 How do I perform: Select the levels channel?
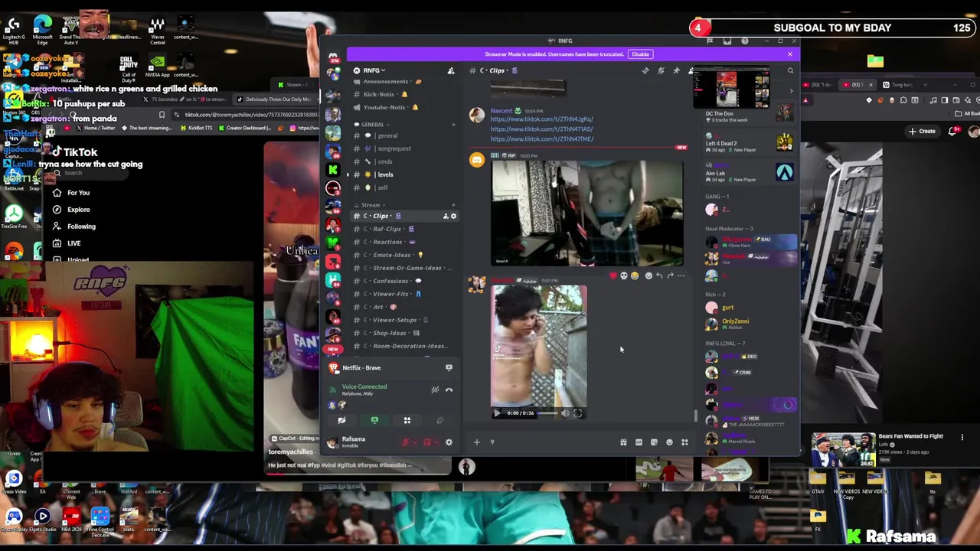click(403, 174)
